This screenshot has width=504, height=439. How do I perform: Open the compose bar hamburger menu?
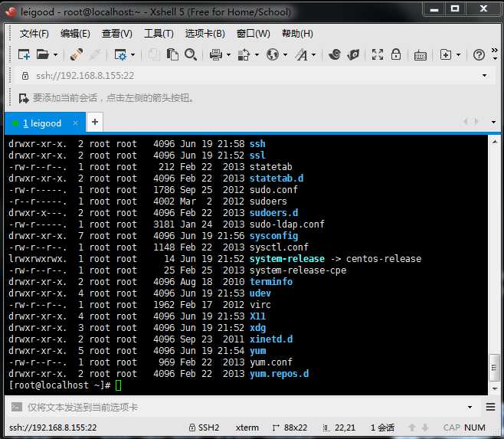point(490,407)
